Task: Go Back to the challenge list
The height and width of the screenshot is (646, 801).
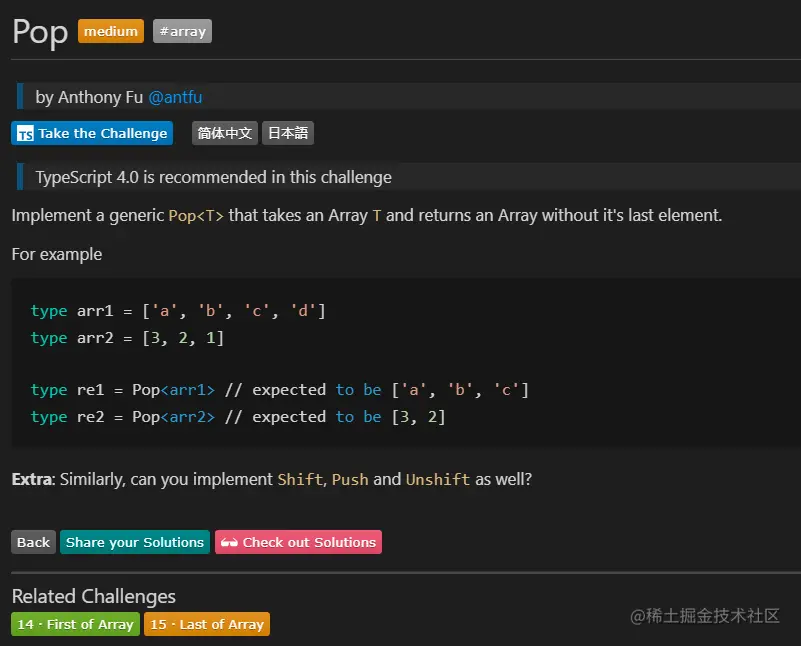Action: tap(33, 542)
